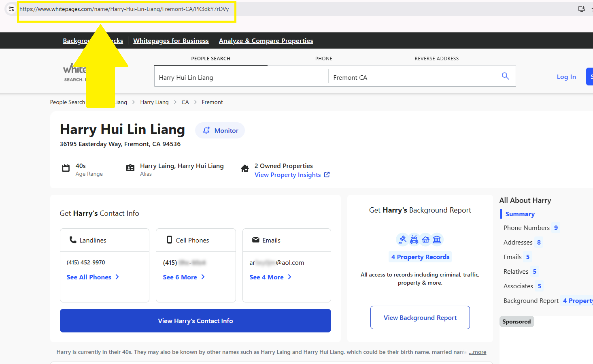
Task: Click the search magnifier icon
Action: tap(505, 76)
